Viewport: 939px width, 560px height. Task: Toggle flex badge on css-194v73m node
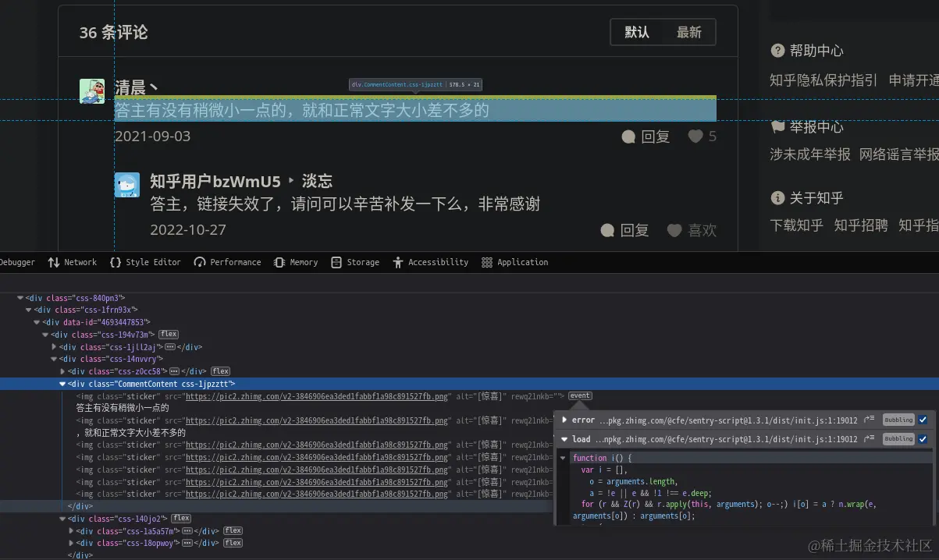tap(169, 335)
